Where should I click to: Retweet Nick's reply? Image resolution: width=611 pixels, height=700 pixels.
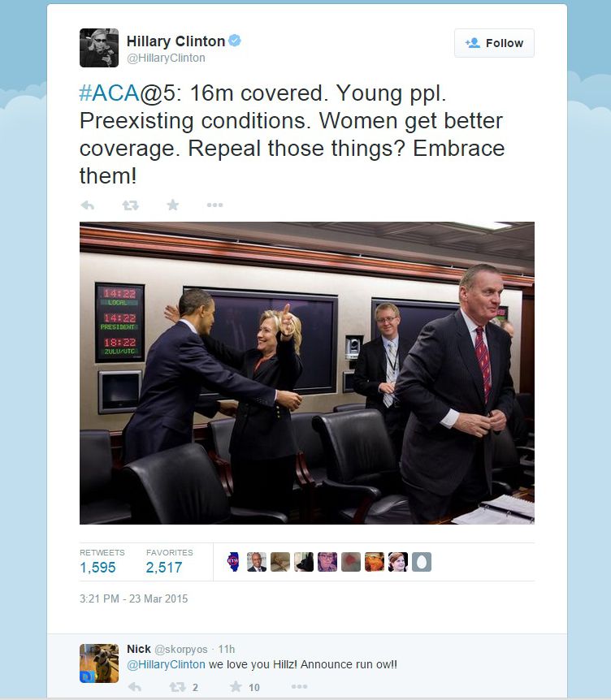[x=177, y=687]
